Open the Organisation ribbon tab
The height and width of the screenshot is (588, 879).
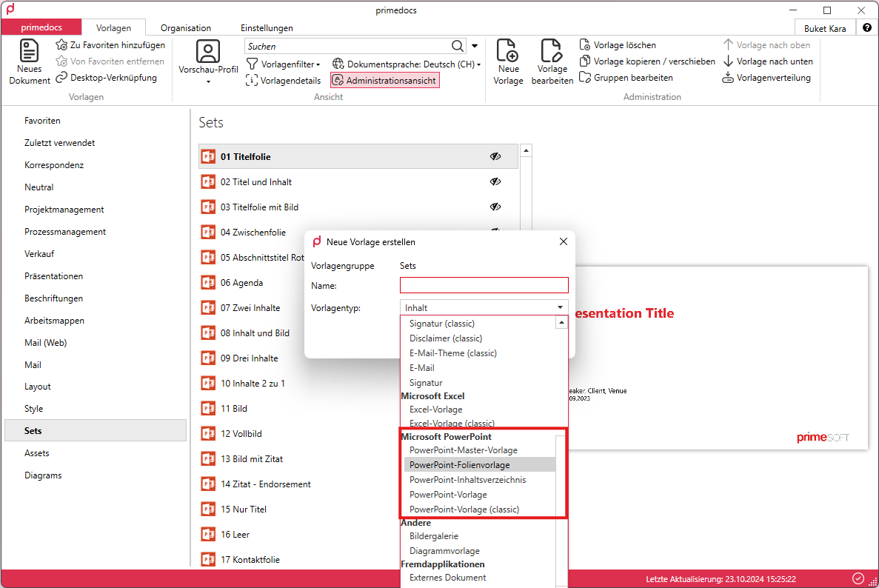(186, 27)
